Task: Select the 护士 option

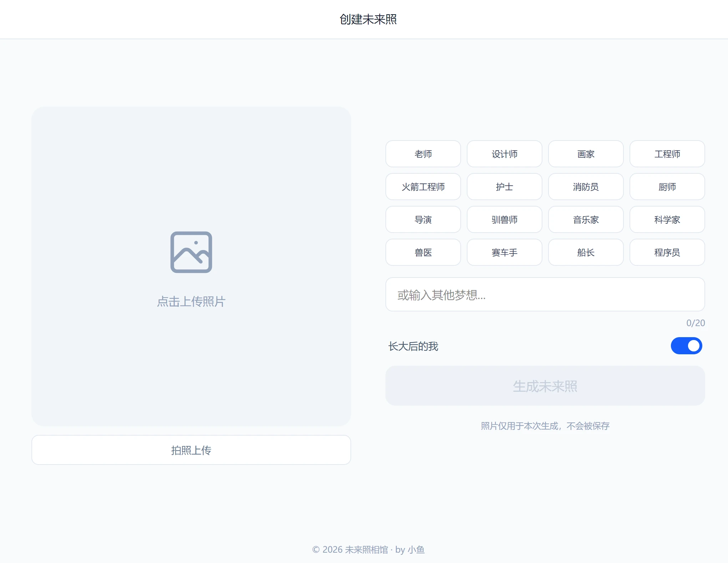Action: point(504,187)
